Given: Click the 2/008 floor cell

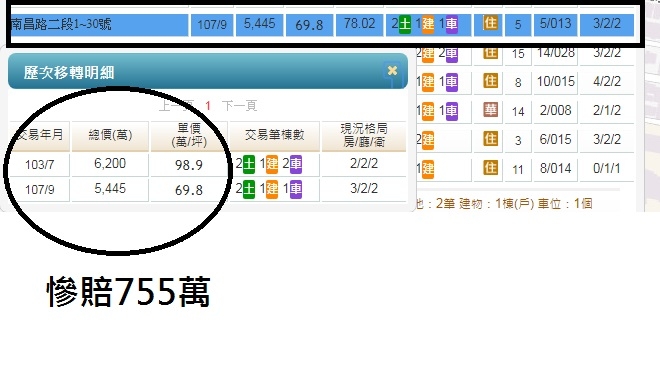Looking at the screenshot, I should coord(556,111).
